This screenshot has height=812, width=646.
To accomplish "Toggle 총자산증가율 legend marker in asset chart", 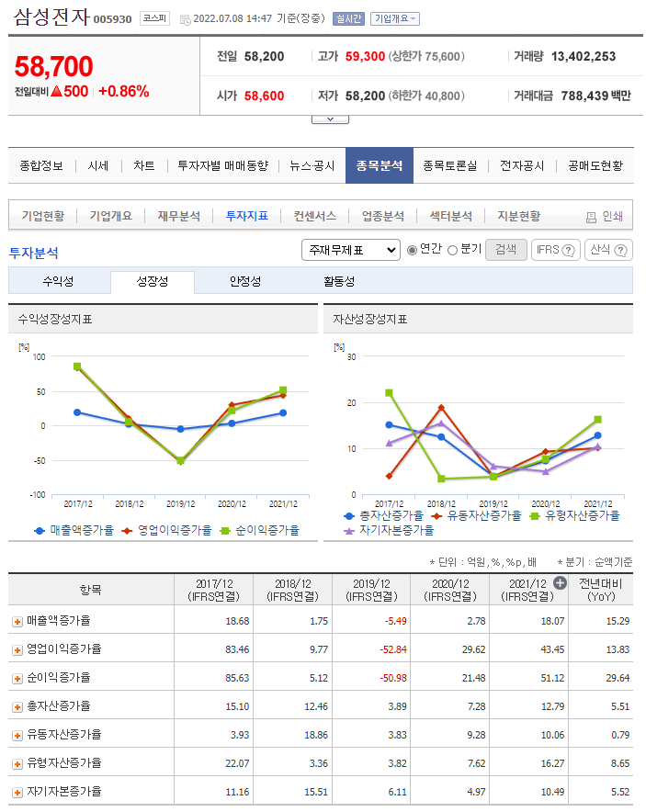I will click(x=349, y=516).
